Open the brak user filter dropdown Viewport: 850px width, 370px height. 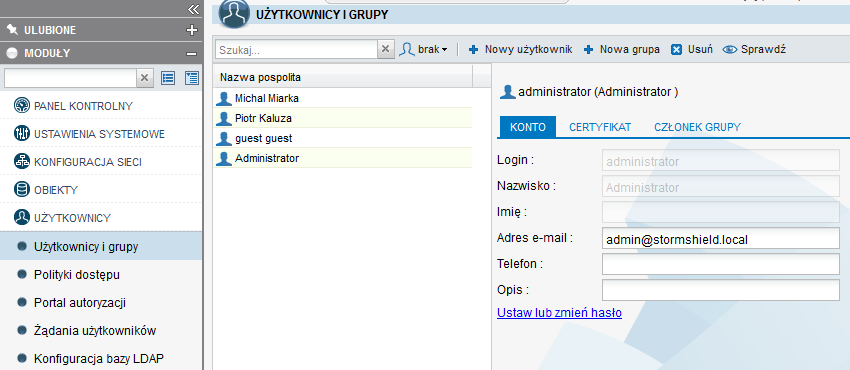423,49
